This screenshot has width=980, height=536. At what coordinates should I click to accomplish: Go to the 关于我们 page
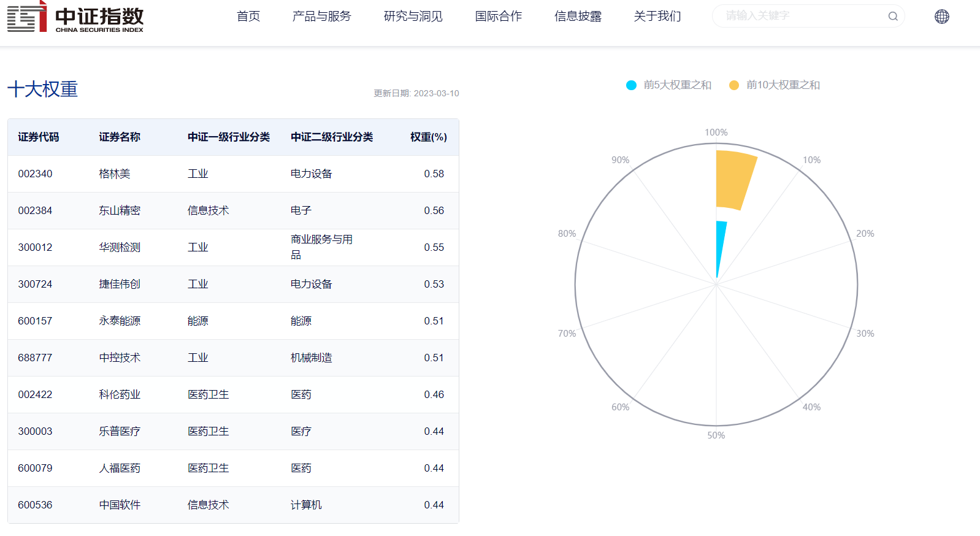(657, 17)
